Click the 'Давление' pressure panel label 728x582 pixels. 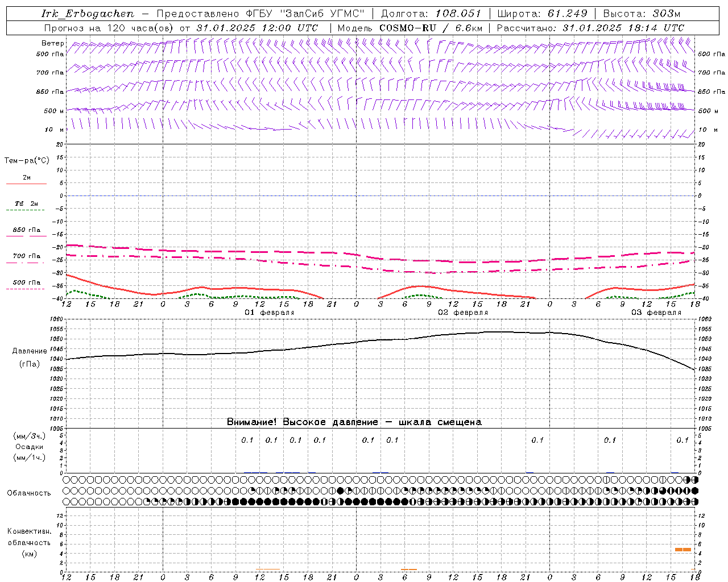tap(30, 351)
